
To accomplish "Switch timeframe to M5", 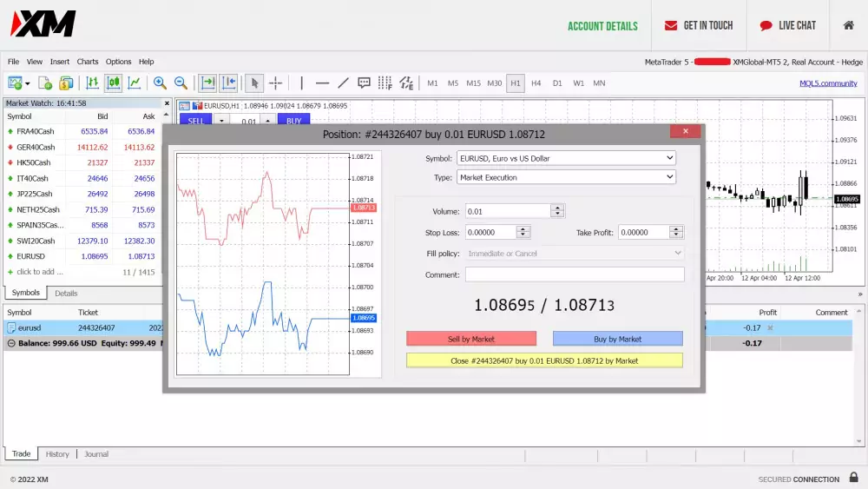I will click(453, 83).
